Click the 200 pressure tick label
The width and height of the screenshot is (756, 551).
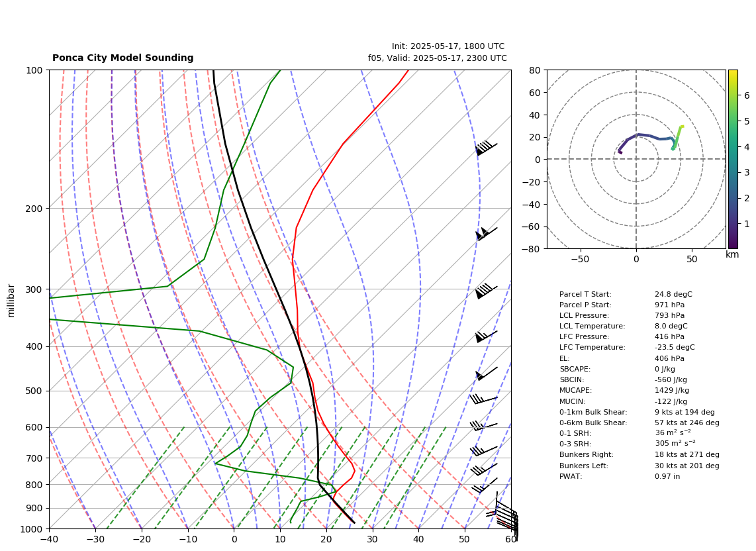coord(34,209)
